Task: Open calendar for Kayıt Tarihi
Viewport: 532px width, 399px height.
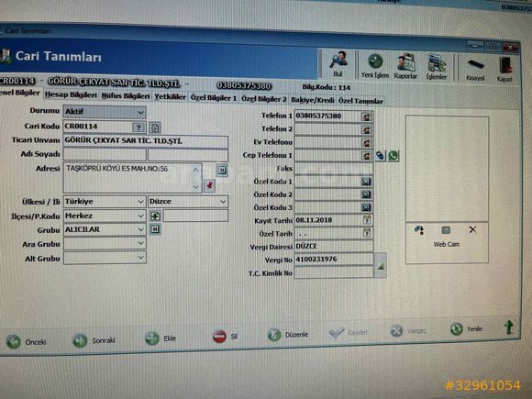Action: 367,220
